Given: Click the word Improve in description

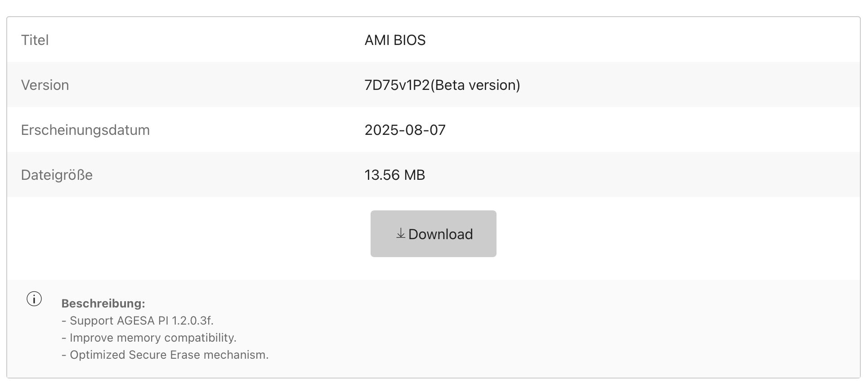Looking at the screenshot, I should pos(91,338).
